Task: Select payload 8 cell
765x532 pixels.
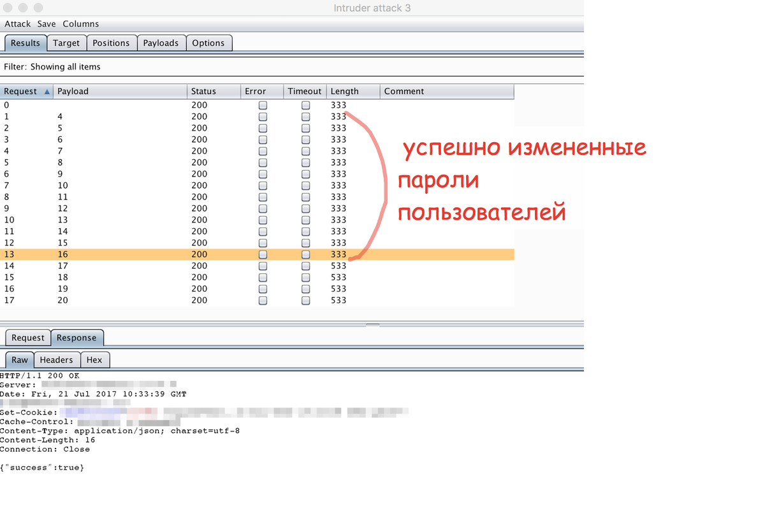Action: [x=60, y=162]
